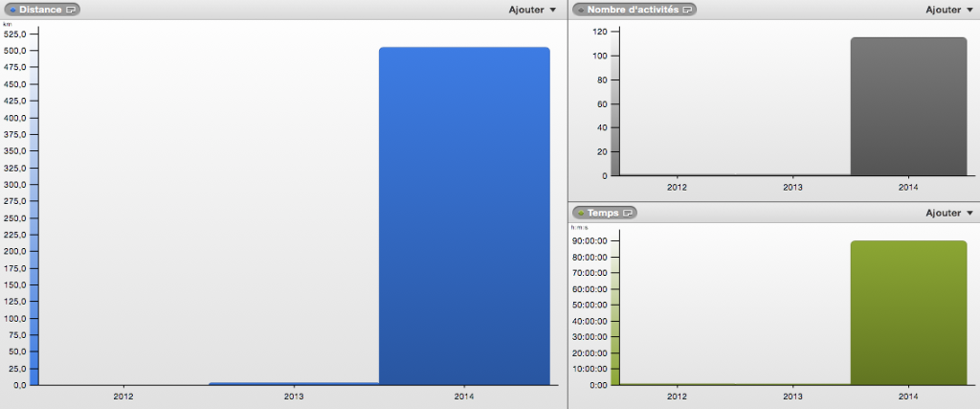Click the small 2013 bar in Distance chart
Image resolution: width=980 pixels, height=409 pixels.
[294, 383]
